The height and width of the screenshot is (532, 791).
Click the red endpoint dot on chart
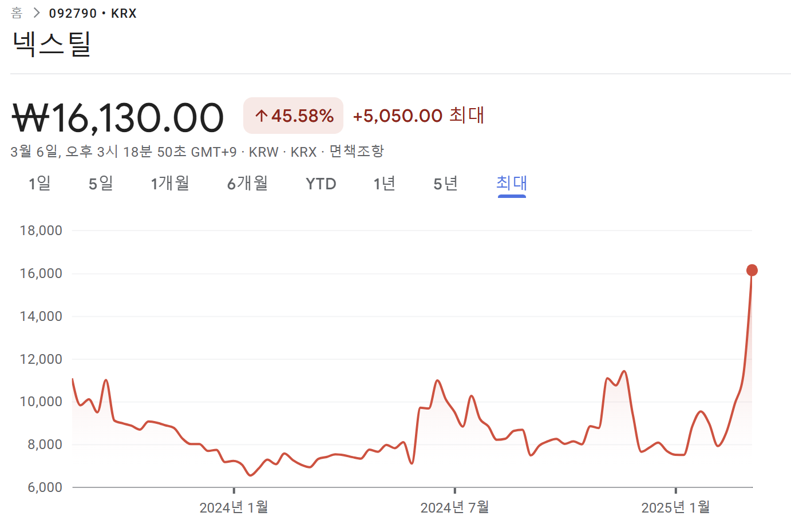tap(752, 270)
